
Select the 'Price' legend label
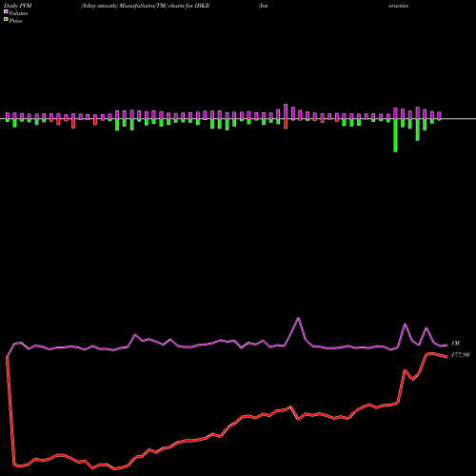tap(15, 21)
